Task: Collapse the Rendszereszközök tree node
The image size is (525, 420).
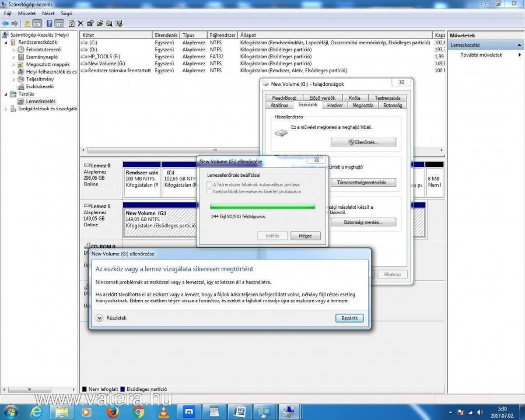Action: point(6,43)
